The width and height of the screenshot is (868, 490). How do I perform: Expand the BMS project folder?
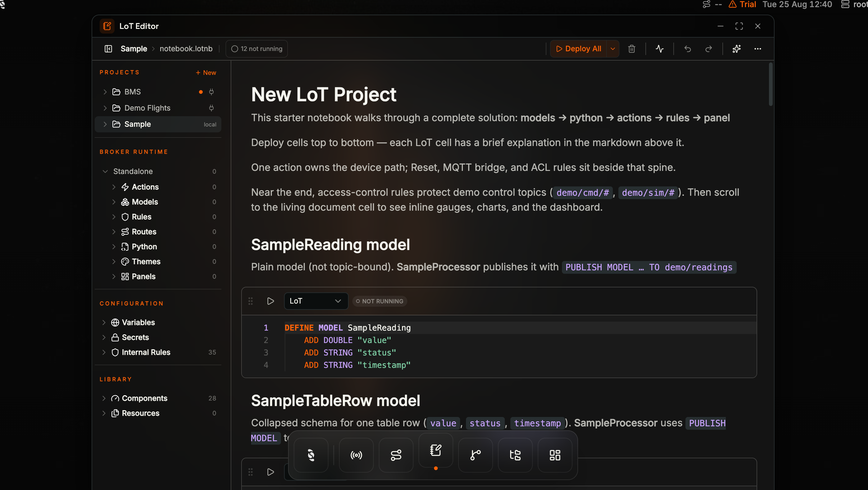(x=105, y=92)
